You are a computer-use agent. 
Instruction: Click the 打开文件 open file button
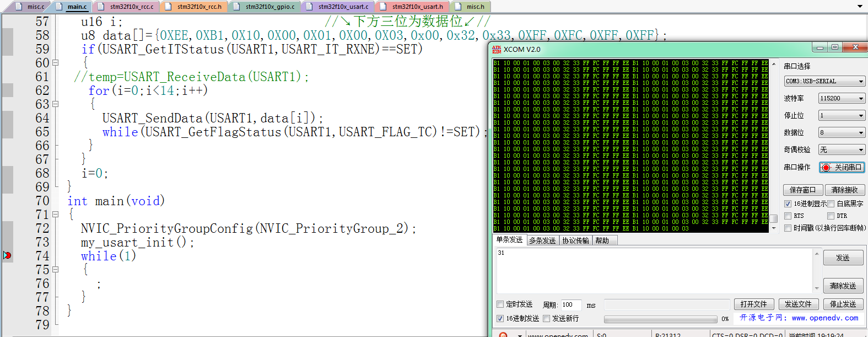[754, 304]
